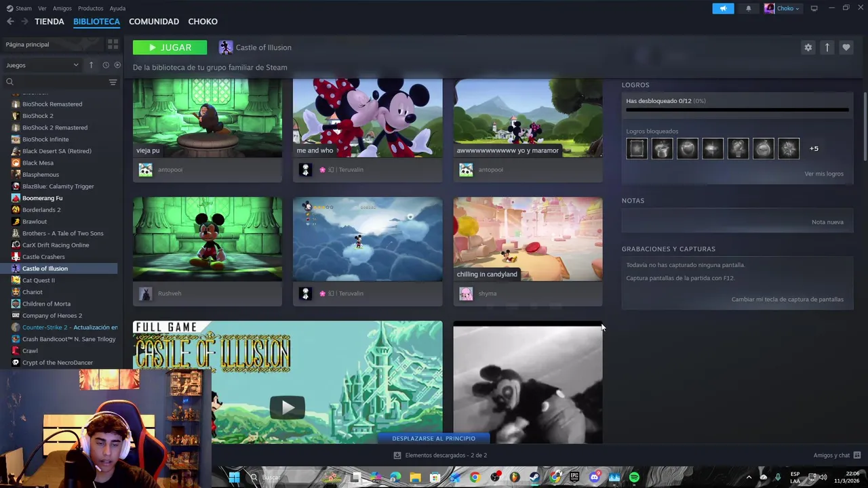This screenshot has height=488, width=868.
Task: Open the 'me and who' screenshot
Action: click(x=368, y=118)
